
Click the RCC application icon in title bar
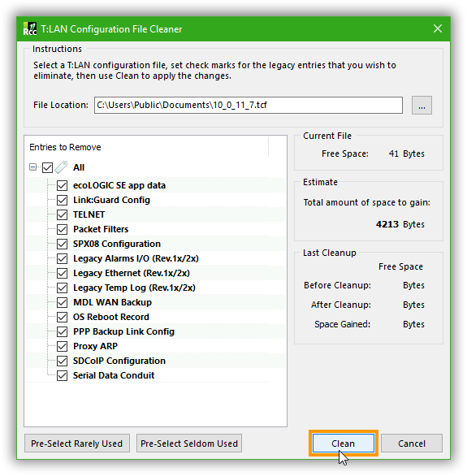[x=30, y=29]
